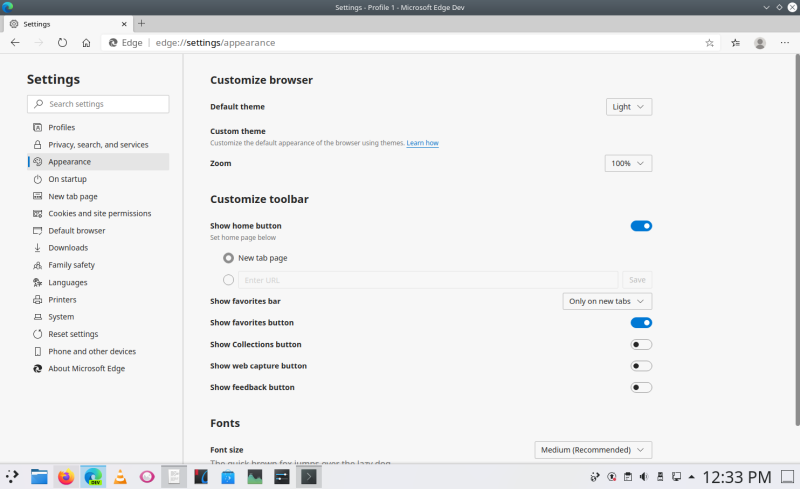
Task: Open Phone and other devices
Action: tap(98, 351)
